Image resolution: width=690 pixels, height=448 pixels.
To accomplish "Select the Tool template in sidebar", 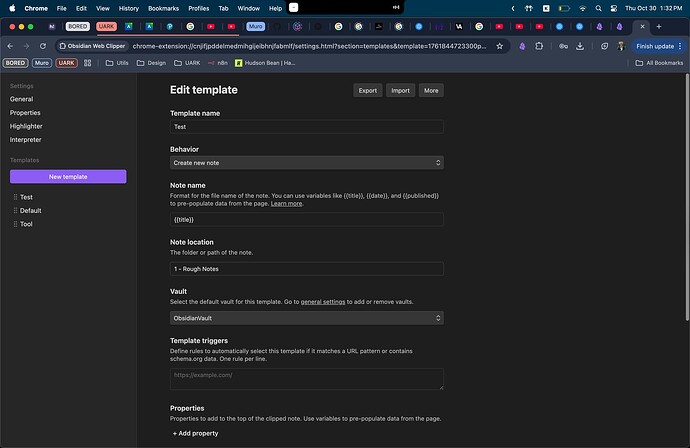I will coord(26,224).
